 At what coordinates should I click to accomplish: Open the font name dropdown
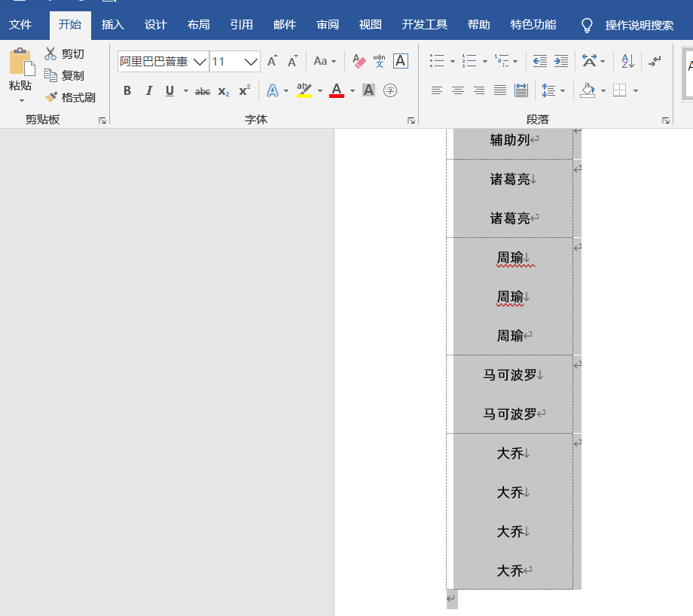click(x=200, y=62)
